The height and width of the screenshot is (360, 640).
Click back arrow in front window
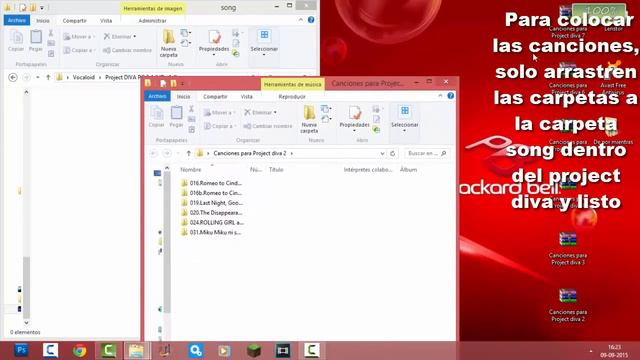click(154, 153)
